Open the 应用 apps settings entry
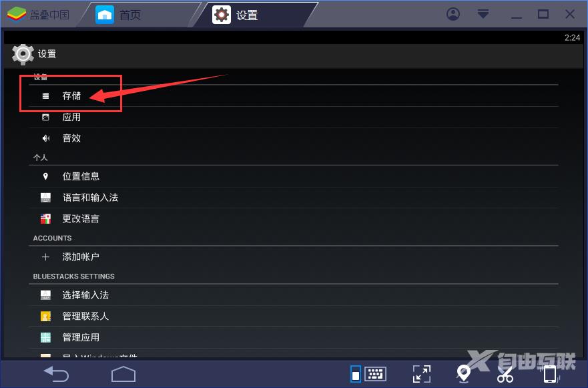The image size is (588, 388). 294,117
